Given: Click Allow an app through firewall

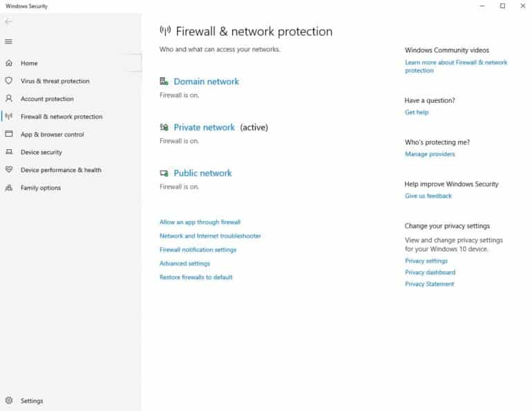Looking at the screenshot, I should [x=200, y=222].
